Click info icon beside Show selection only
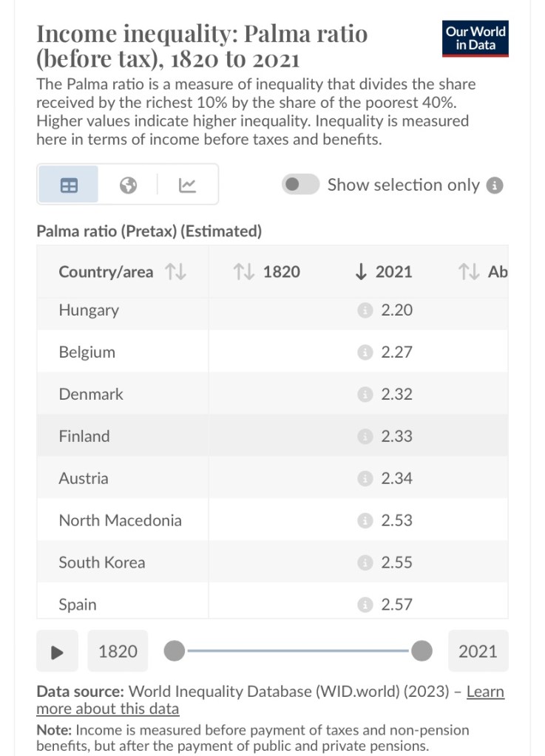This screenshot has height=756, width=545. pos(495,185)
